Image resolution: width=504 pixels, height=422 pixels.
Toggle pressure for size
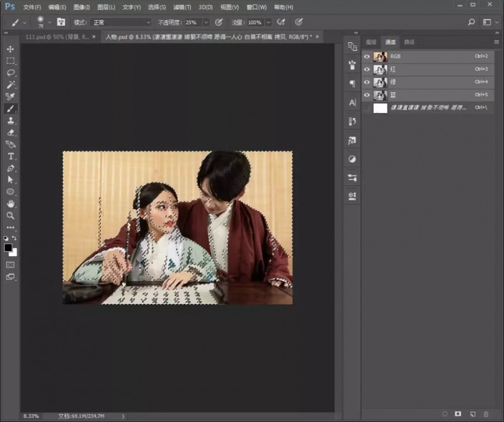pos(299,22)
